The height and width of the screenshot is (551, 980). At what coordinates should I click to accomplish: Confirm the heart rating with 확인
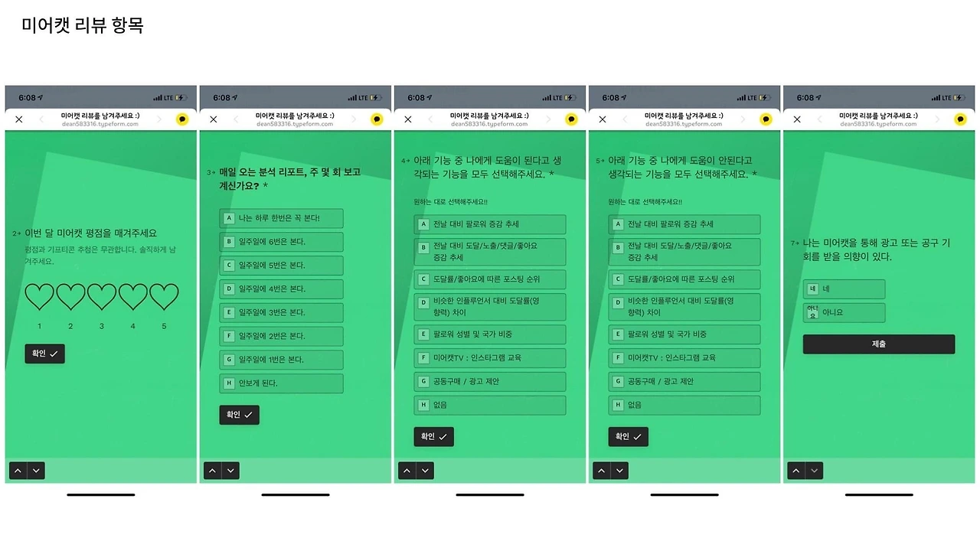(x=44, y=354)
